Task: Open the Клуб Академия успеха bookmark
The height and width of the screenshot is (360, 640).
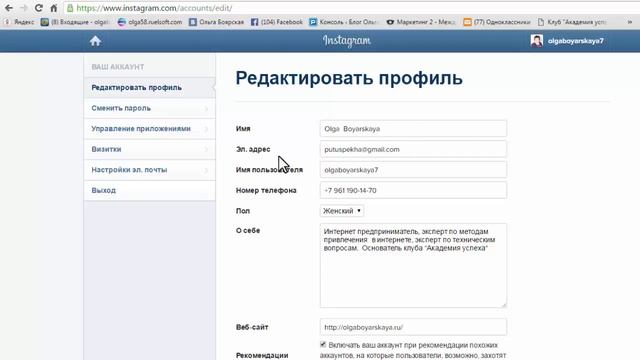Action: click(x=572, y=22)
